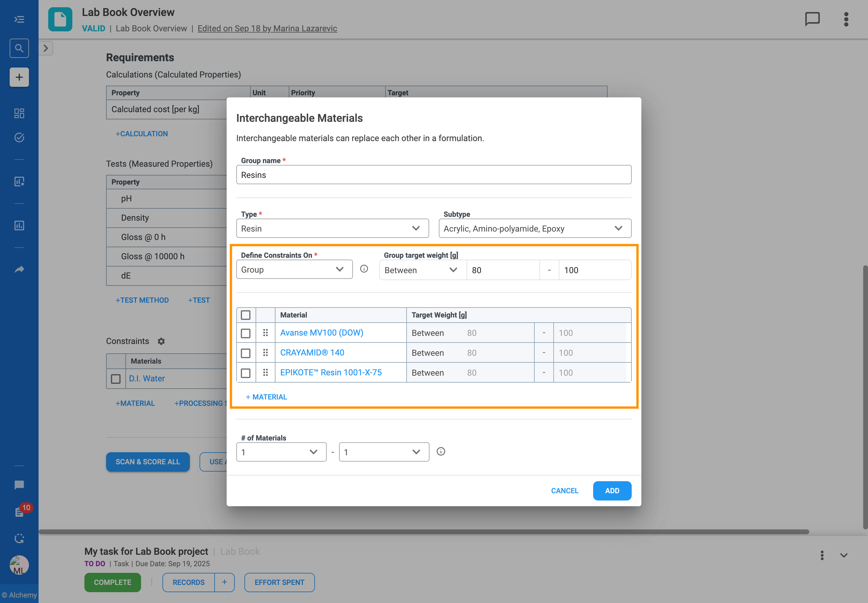Click the Group name input field
The image size is (868, 603).
[x=433, y=175]
